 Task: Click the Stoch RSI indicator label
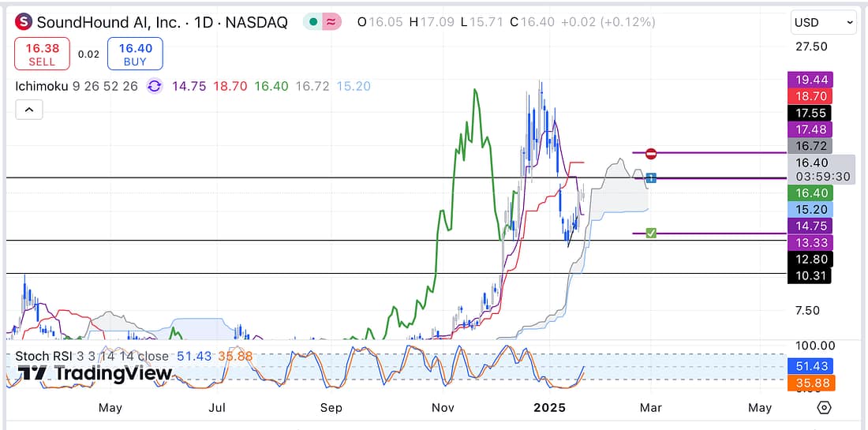pyautogui.click(x=46, y=357)
